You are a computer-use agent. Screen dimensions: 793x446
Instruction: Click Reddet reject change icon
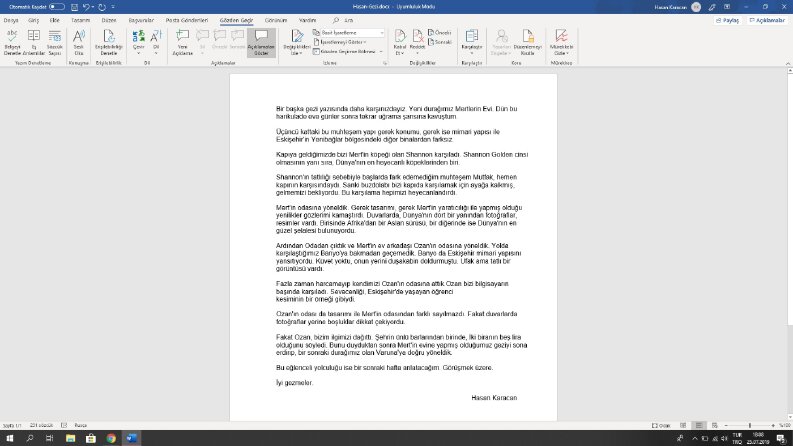click(x=417, y=42)
